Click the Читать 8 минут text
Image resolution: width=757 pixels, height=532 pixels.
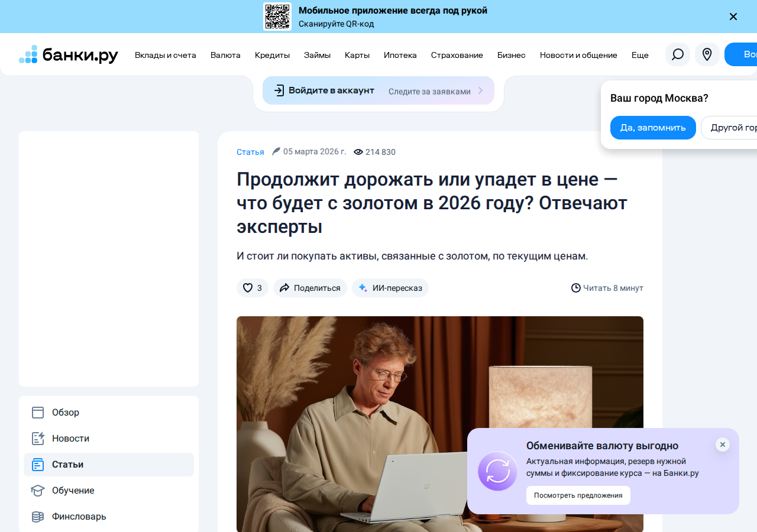click(613, 288)
